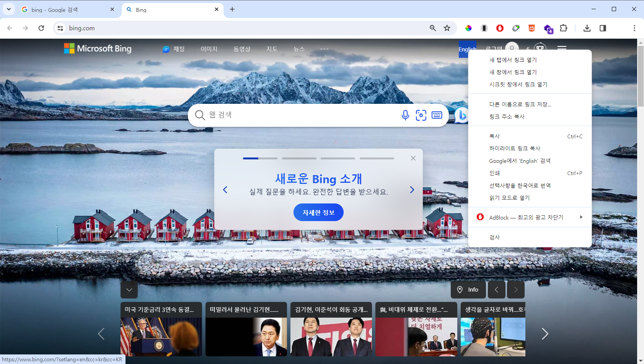Select '다른 이름으로 링크 저장...' menu item
Screen dimensions: 644x364
tap(530, 104)
